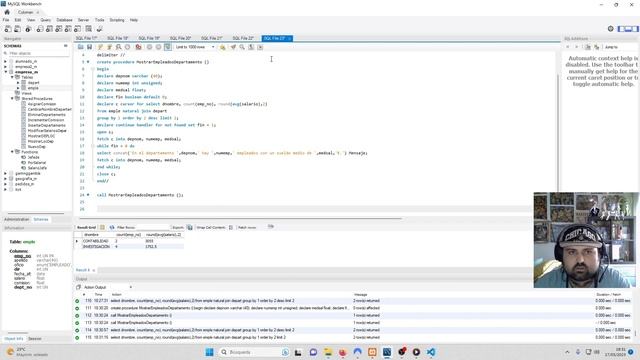Create a new view icon

tap(59, 29)
